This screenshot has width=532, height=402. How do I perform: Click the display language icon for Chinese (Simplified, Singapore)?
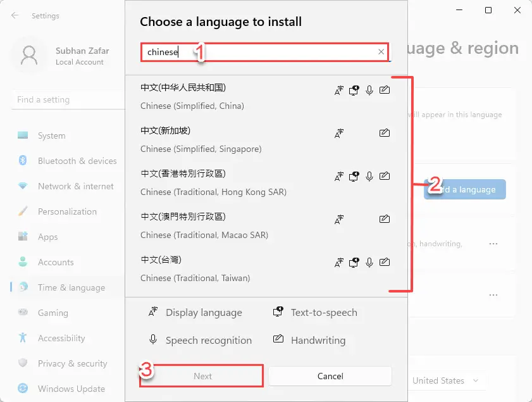point(338,133)
